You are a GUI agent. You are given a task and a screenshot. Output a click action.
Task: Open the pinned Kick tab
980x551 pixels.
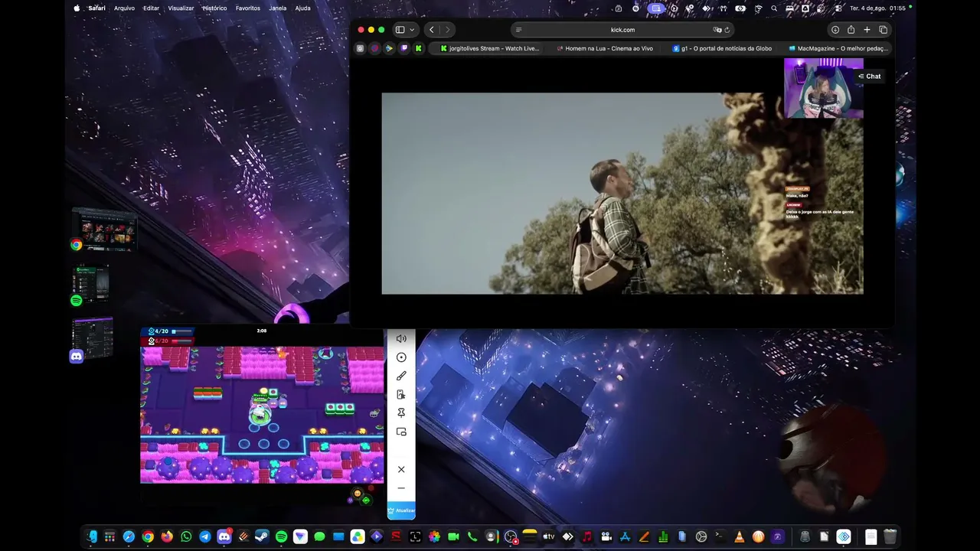(418, 48)
